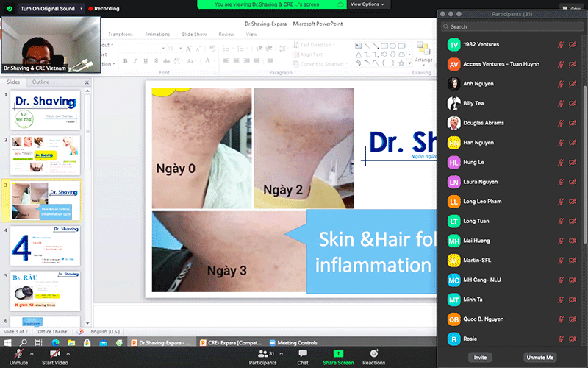This screenshot has width=588, height=368.
Task: Click muted mic icon for Douglas Abrams
Action: [x=561, y=123]
